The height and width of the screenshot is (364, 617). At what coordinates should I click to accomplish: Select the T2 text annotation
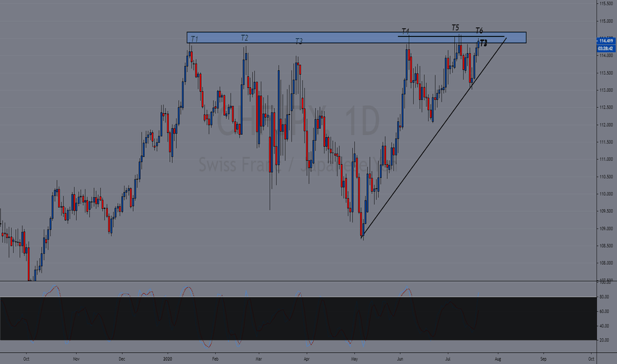pos(244,38)
